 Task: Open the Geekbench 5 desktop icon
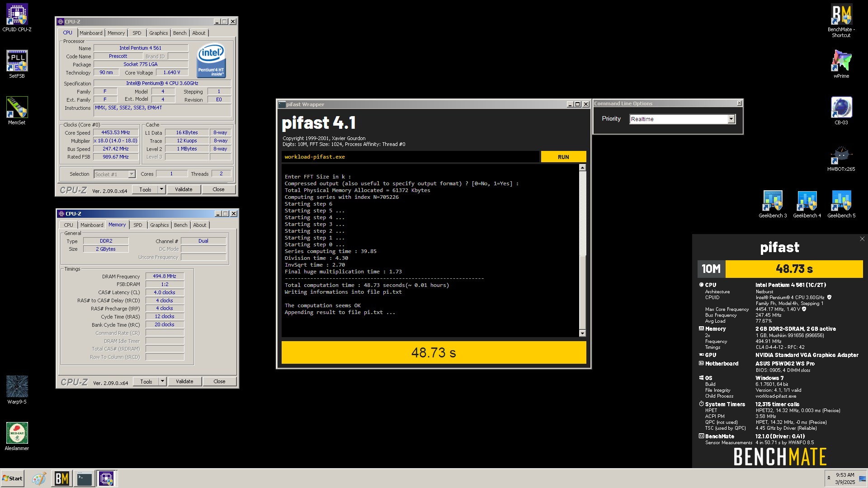point(841,204)
